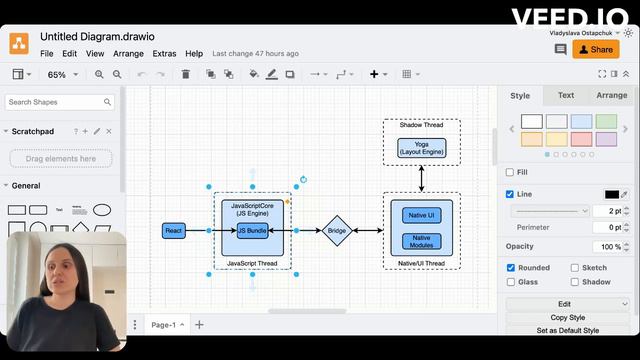Viewport: 640px width, 360px height.
Task: Enable the Shadow checkbox
Action: click(575, 282)
